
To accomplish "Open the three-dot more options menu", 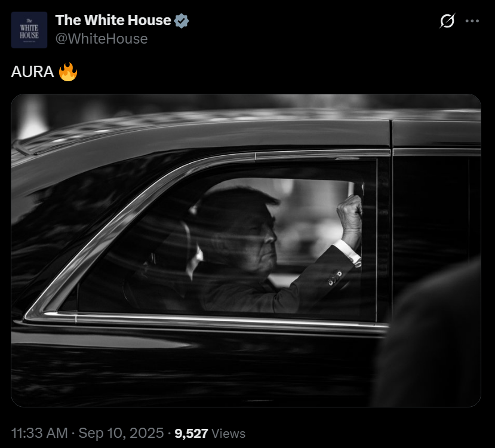I will point(472,21).
